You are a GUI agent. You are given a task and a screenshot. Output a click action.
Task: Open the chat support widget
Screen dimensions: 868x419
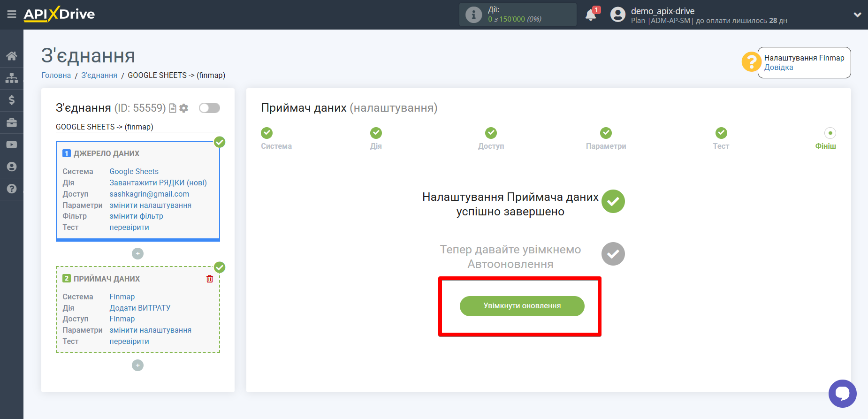(x=842, y=393)
